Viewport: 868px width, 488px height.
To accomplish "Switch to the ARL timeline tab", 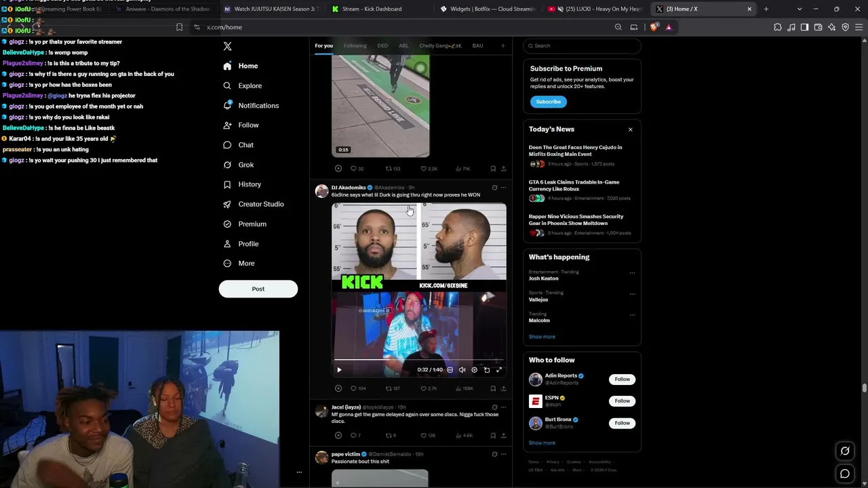I will point(403,46).
